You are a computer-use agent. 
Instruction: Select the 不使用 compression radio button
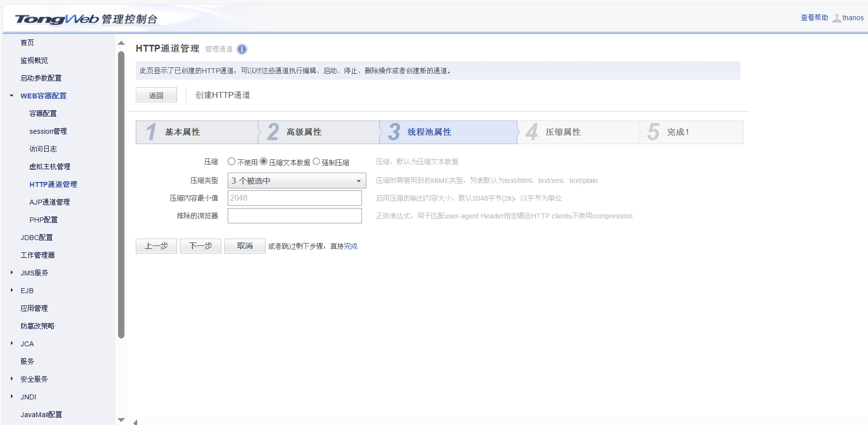click(x=232, y=161)
